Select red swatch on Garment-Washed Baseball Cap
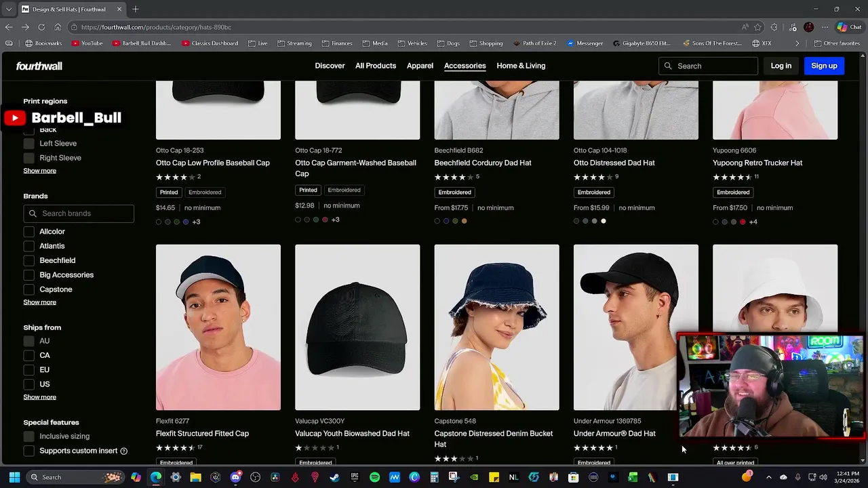 325,220
